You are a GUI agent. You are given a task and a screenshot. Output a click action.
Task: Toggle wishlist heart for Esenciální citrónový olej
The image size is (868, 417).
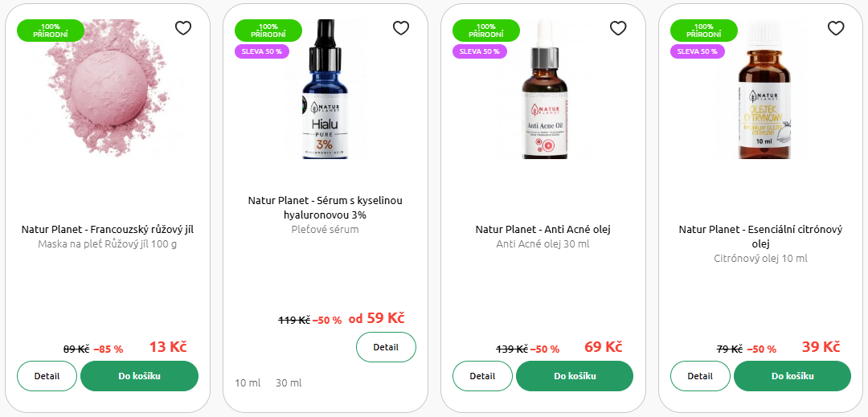coord(836,27)
